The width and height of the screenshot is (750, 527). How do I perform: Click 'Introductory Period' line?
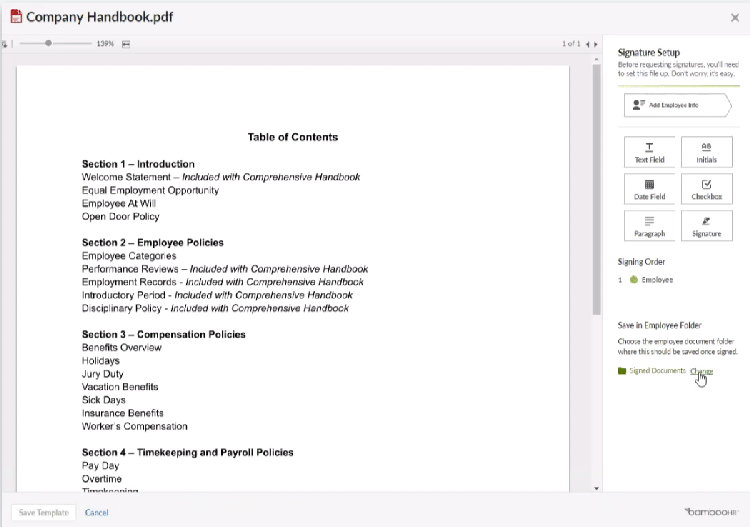tap(217, 295)
